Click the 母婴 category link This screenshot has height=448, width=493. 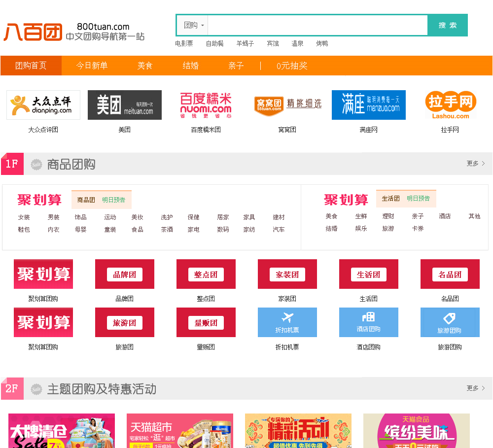(80, 230)
